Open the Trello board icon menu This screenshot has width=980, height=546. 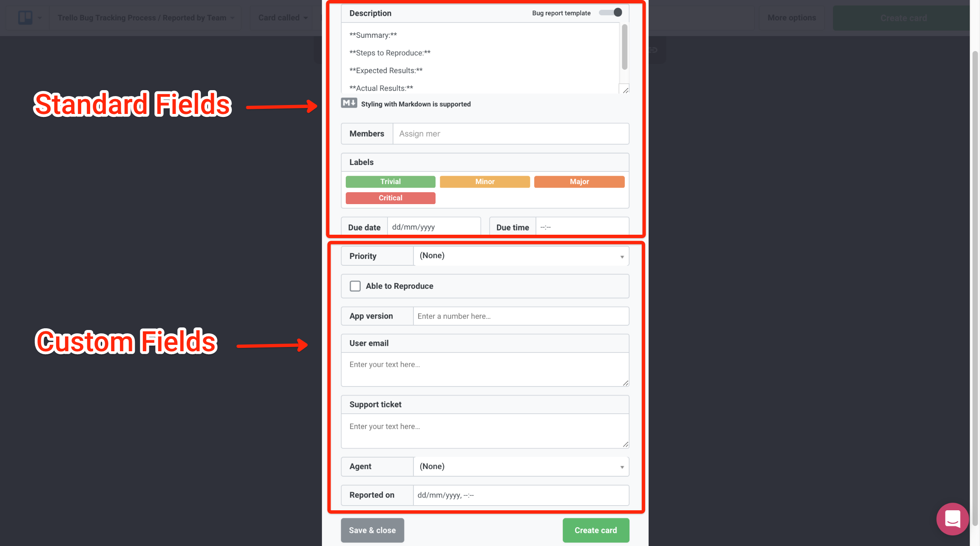pyautogui.click(x=25, y=17)
